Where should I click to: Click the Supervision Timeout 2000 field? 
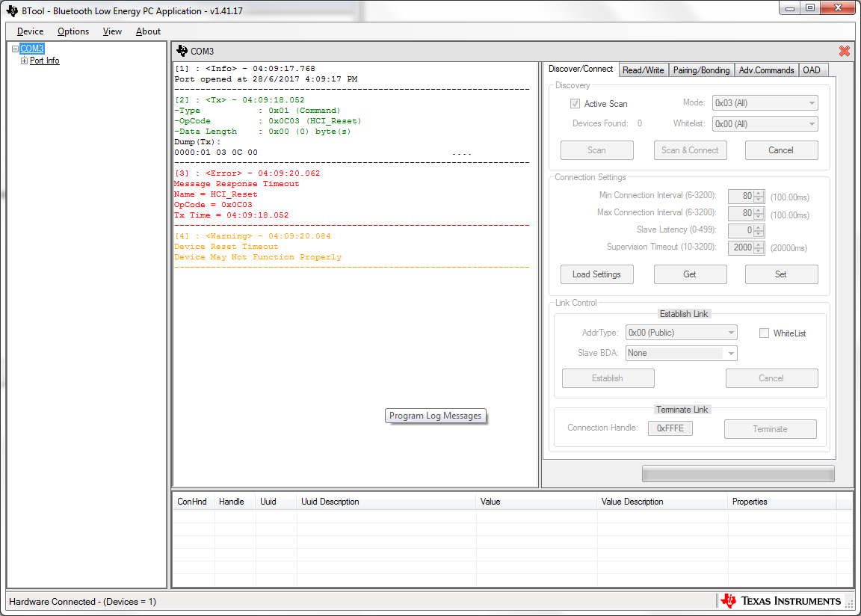[x=741, y=247]
